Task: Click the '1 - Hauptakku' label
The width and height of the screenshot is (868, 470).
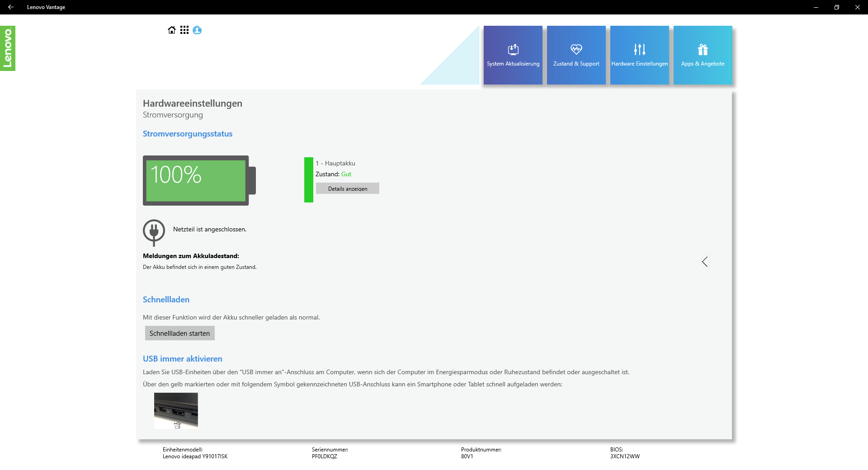Action: [x=335, y=163]
